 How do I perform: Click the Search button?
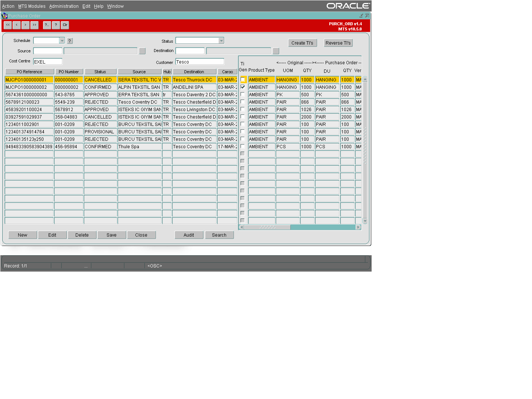click(219, 235)
